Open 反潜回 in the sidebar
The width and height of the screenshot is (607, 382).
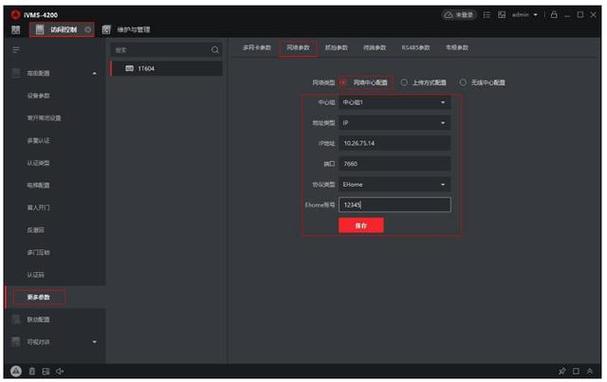[x=36, y=230]
